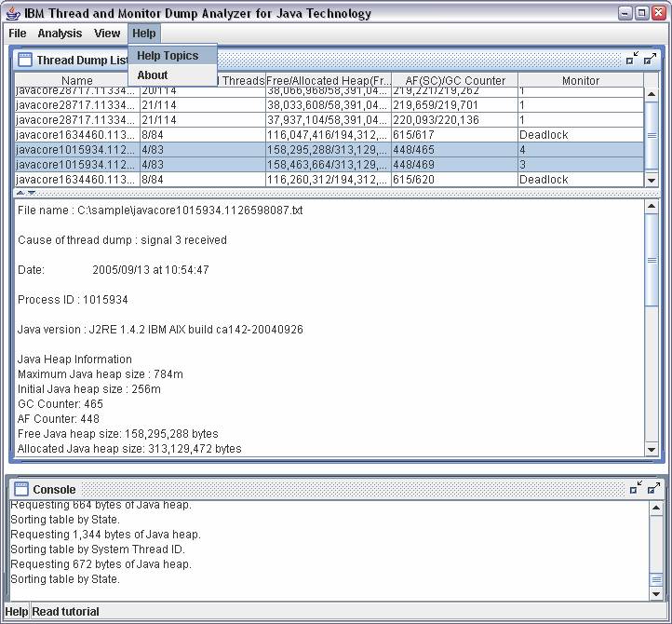Click Process ID : 1015934 line
Image resolution: width=672 pixels, height=624 pixels.
click(73, 300)
